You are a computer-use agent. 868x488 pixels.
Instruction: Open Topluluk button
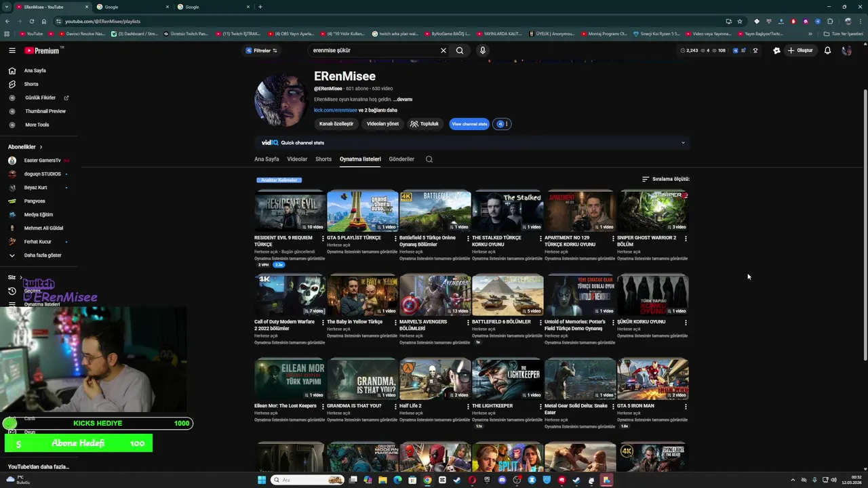[425, 124]
